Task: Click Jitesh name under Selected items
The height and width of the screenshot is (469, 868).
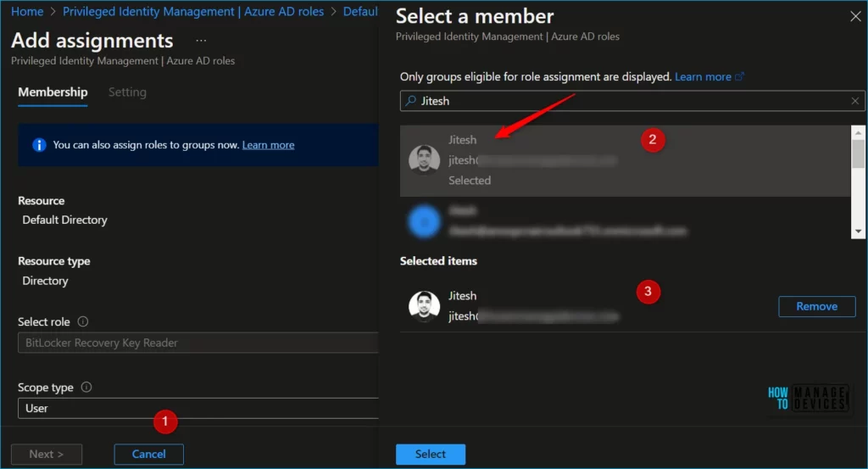Action: (x=462, y=296)
